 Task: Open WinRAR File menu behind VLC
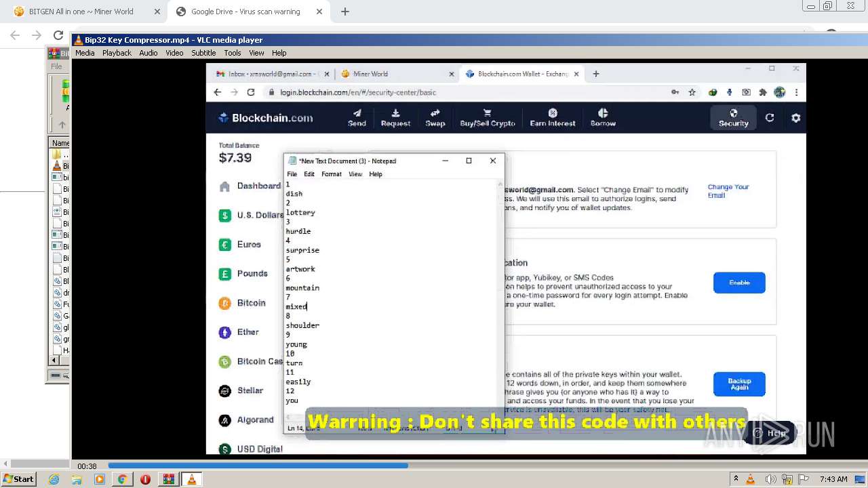(56, 66)
